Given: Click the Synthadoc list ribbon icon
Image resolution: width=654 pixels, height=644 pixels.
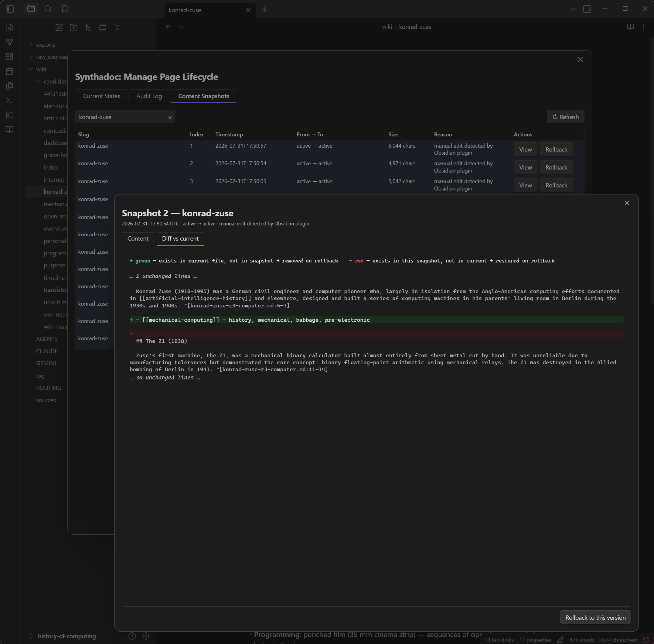Looking at the screenshot, I should coord(10,115).
